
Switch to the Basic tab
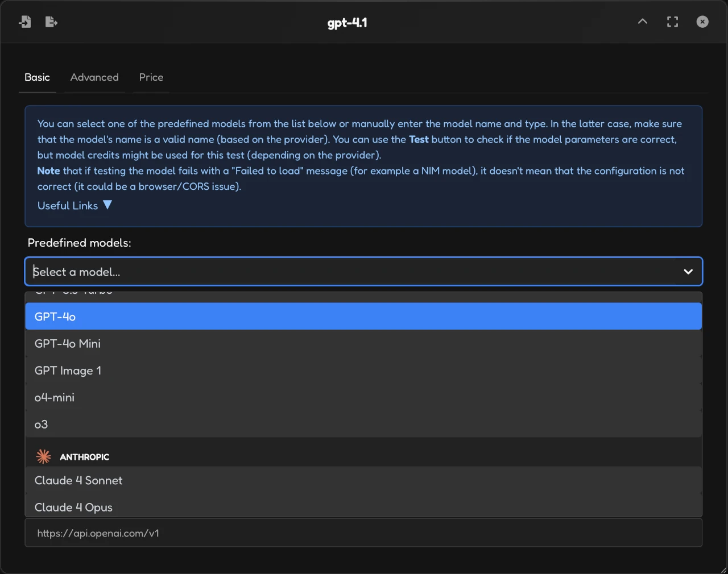(x=37, y=77)
